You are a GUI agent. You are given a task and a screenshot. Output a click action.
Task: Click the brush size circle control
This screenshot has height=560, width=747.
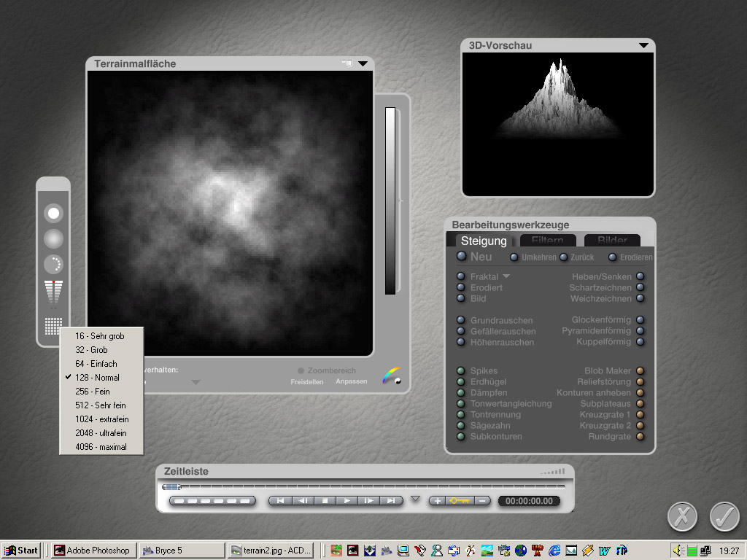click(53, 213)
